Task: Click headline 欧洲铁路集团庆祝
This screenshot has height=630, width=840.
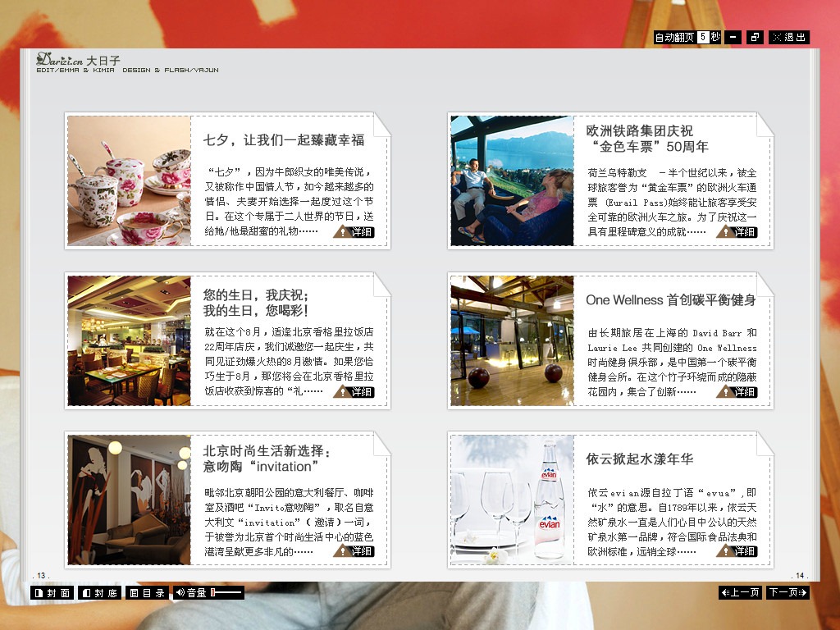Action: pos(639,130)
